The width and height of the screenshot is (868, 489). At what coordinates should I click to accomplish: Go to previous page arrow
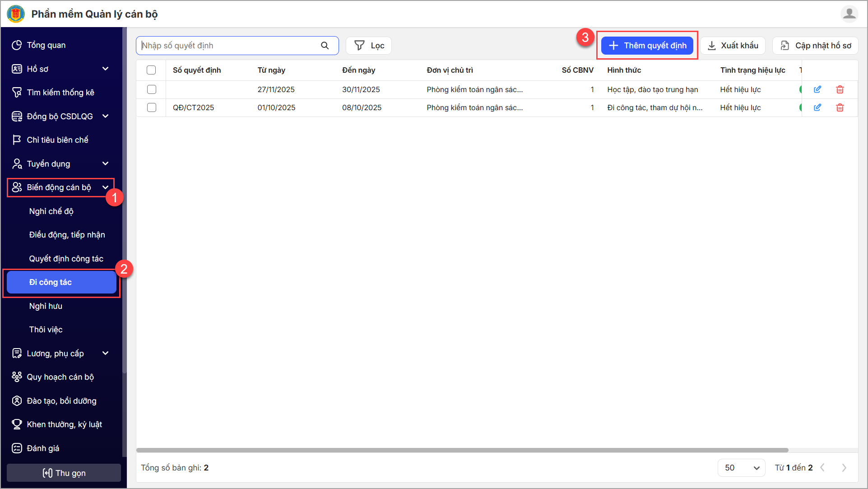point(822,468)
